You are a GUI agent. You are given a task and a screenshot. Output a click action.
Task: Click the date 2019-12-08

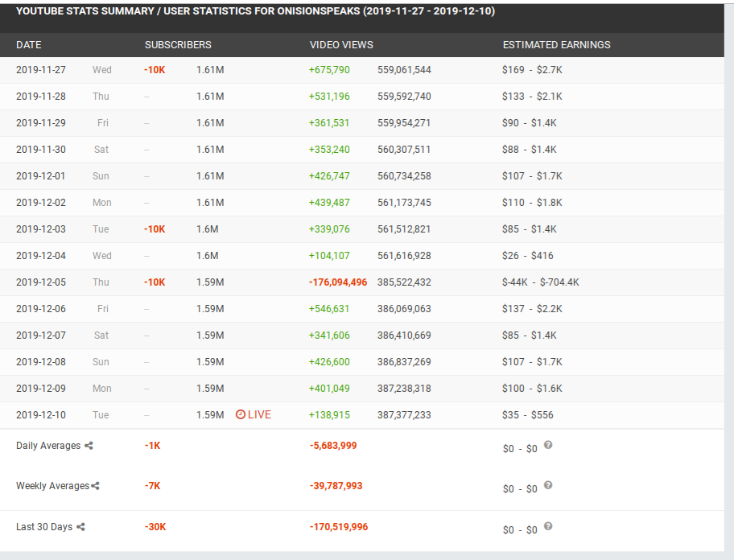pos(41,362)
